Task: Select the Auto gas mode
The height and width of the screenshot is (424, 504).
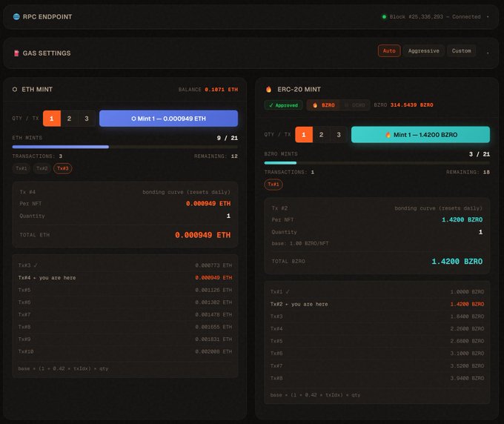Action: pos(389,51)
